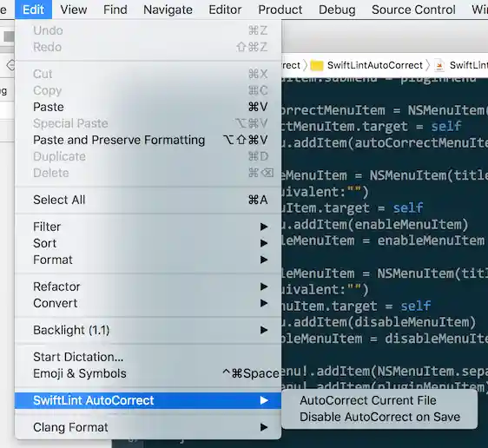Expand the Backlight (1.1) submenu
The image size is (488, 448).
click(148, 330)
